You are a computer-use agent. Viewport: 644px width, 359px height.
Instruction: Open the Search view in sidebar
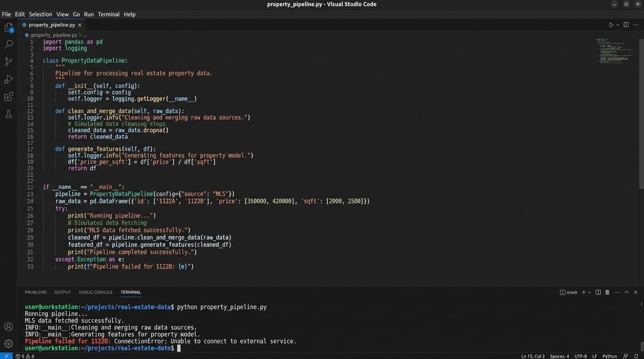pos(8,44)
